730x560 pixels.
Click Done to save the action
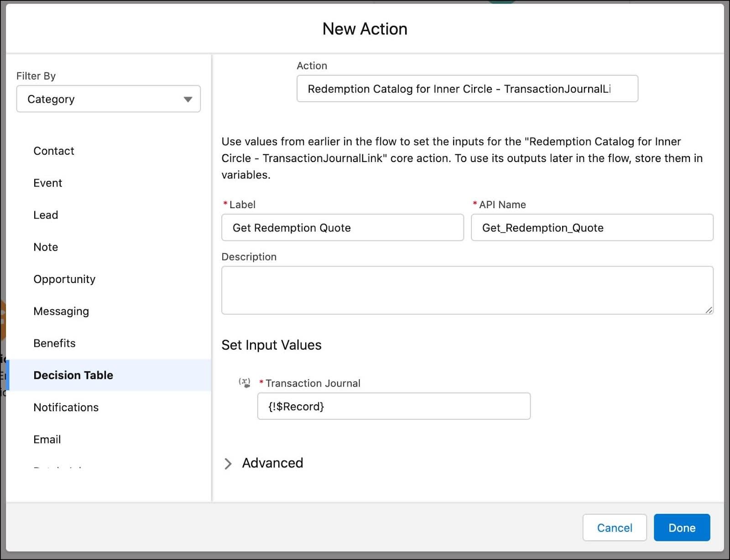(682, 528)
